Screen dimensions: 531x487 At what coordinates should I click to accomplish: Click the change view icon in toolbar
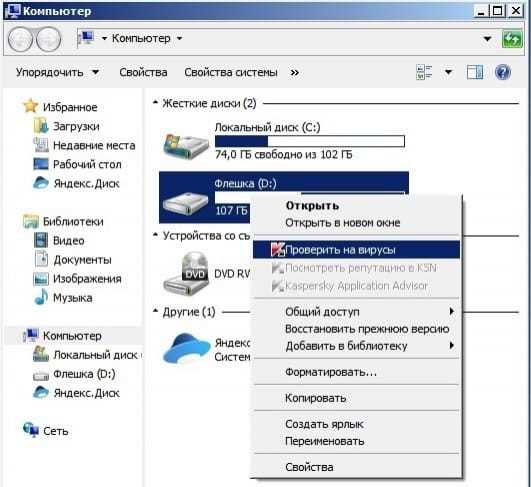[424, 72]
